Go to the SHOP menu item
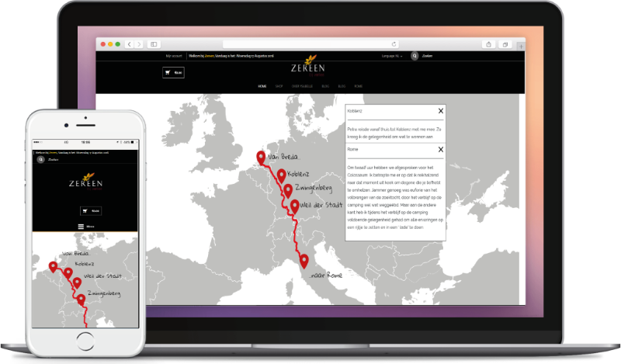621x364 pixels. pyautogui.click(x=279, y=87)
